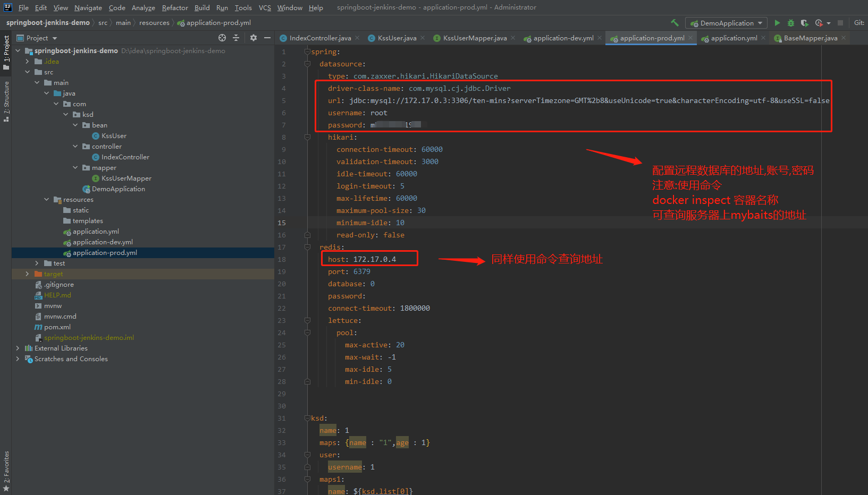Open Project panel settings gear
The width and height of the screenshot is (868, 495).
point(254,38)
